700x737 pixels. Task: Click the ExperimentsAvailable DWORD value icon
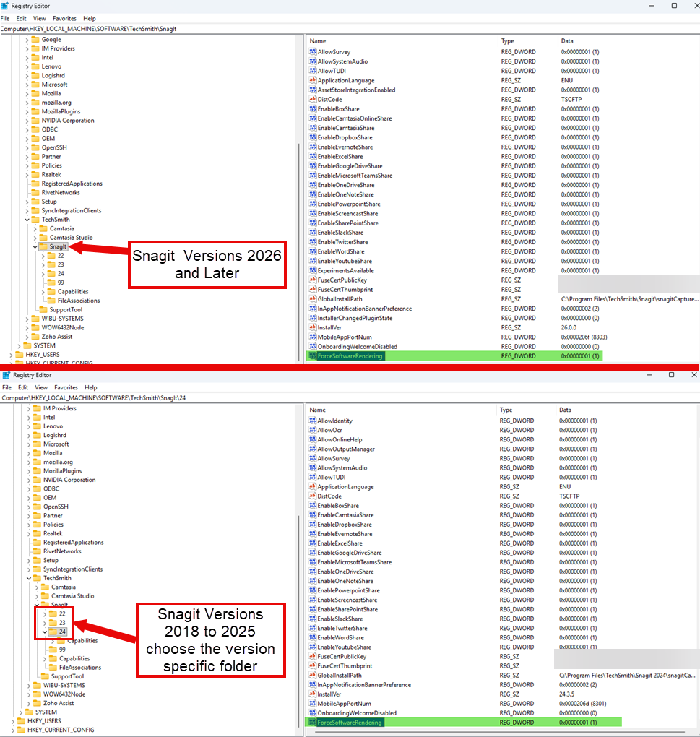coord(313,271)
